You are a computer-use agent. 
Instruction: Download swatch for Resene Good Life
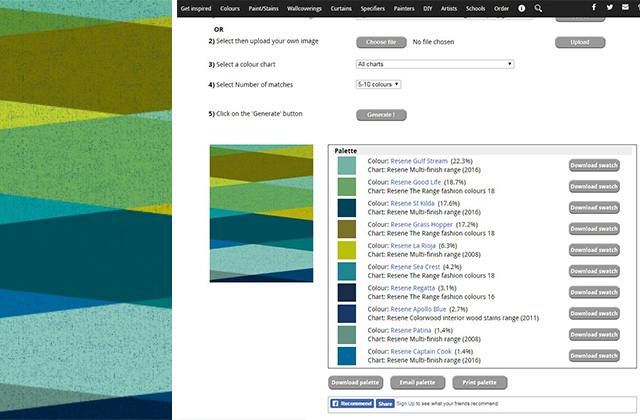[594, 187]
